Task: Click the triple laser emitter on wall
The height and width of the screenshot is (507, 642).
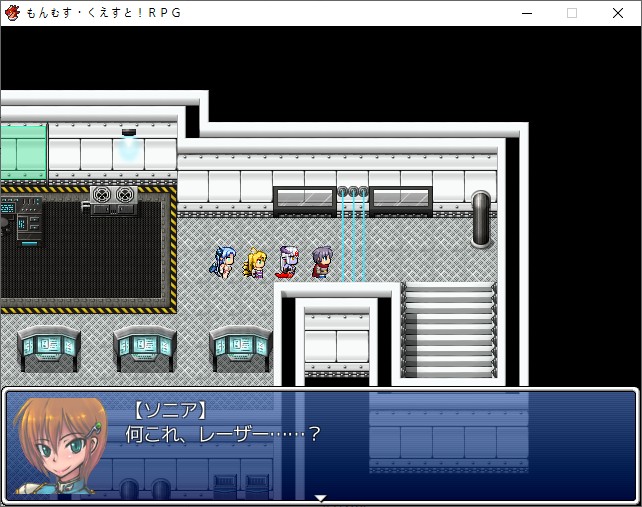Action: pos(353,191)
